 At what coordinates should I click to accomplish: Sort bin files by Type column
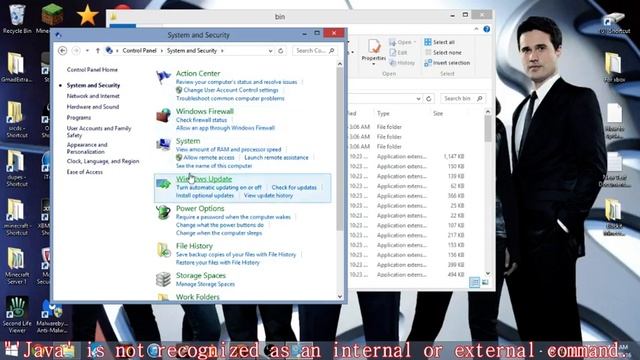(x=383, y=113)
